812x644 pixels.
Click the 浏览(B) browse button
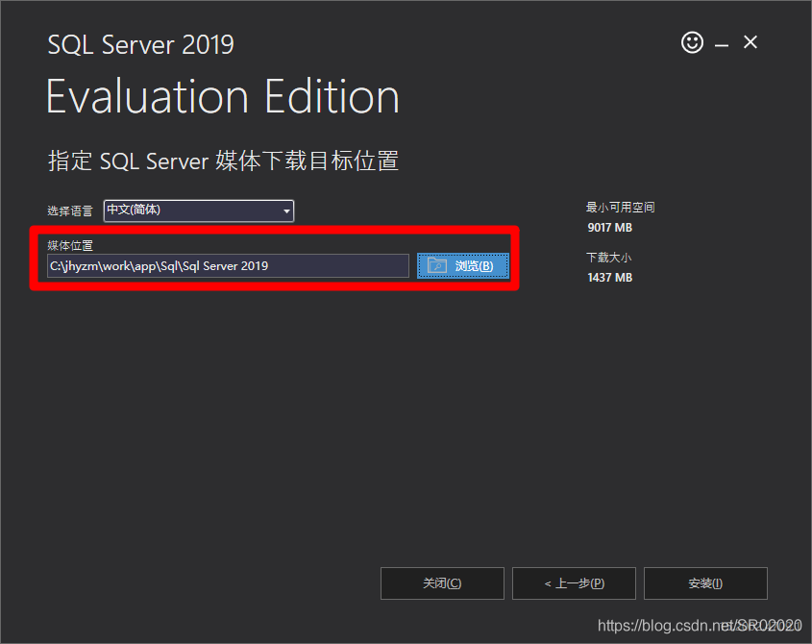tap(463, 266)
